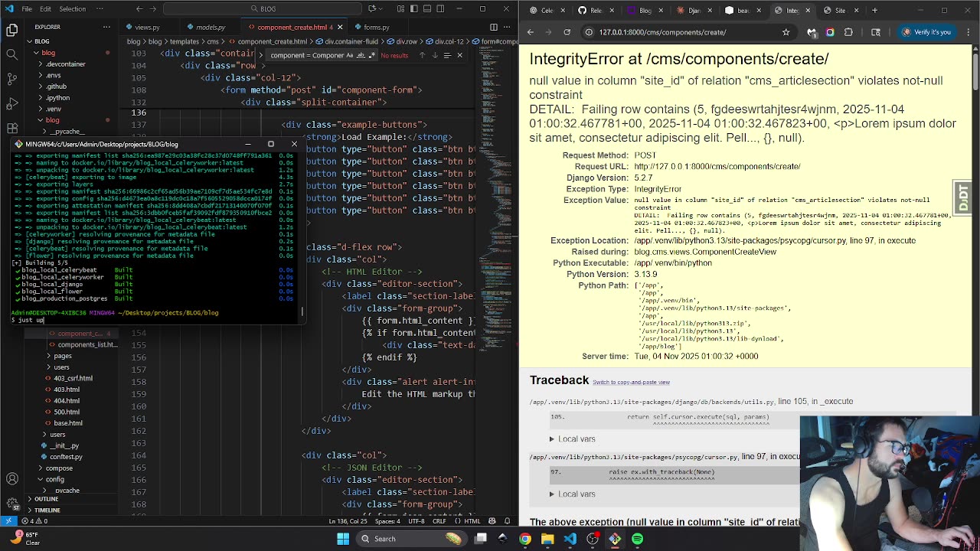Open the Selection menu in VS Code

coord(72,8)
